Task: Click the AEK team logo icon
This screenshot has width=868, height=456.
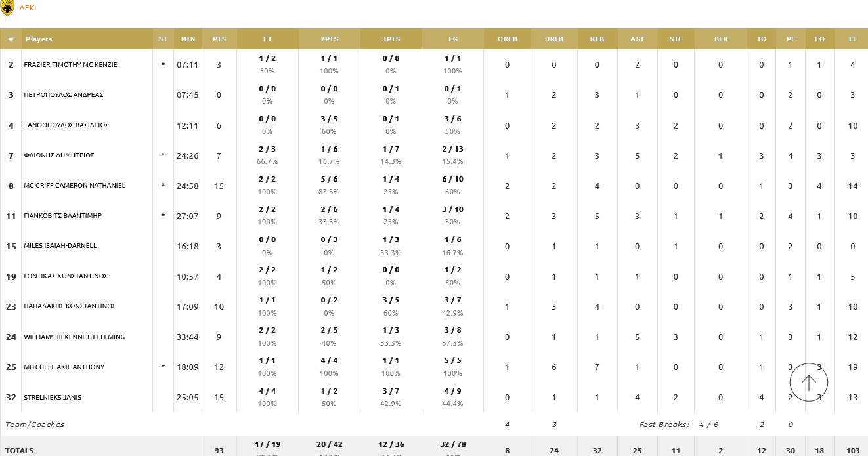Action: click(7, 8)
